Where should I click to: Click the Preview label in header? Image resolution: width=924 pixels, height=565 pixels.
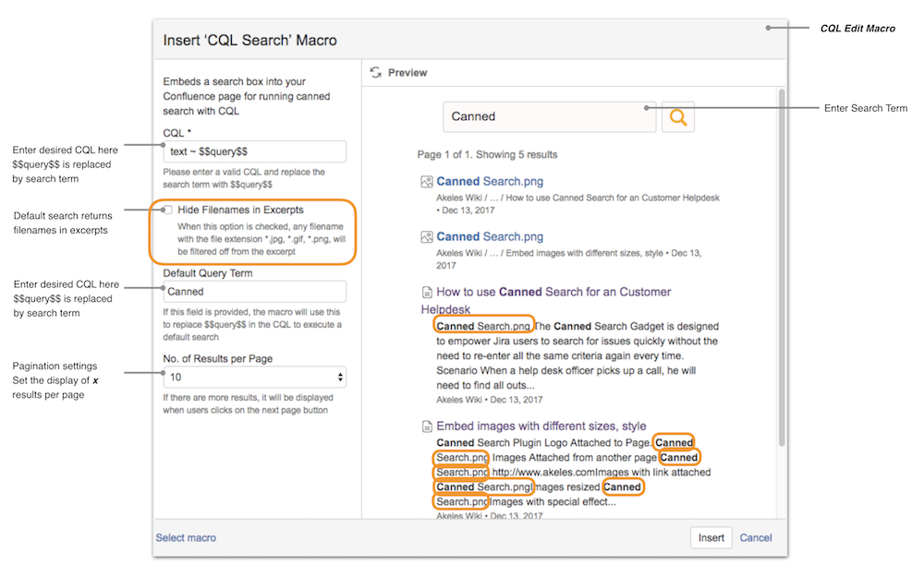pos(407,72)
